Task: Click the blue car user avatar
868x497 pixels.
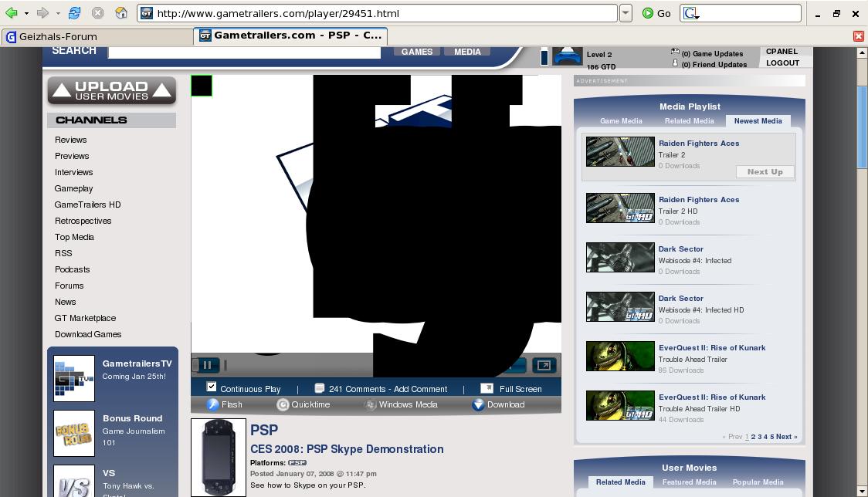Action: tap(568, 56)
